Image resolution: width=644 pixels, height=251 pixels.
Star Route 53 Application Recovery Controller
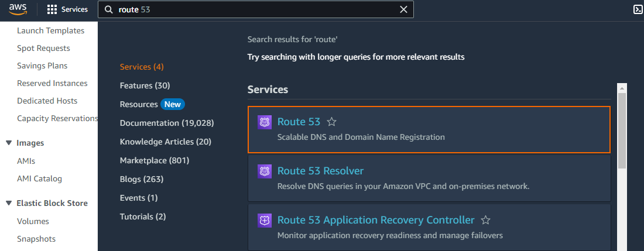(x=485, y=220)
